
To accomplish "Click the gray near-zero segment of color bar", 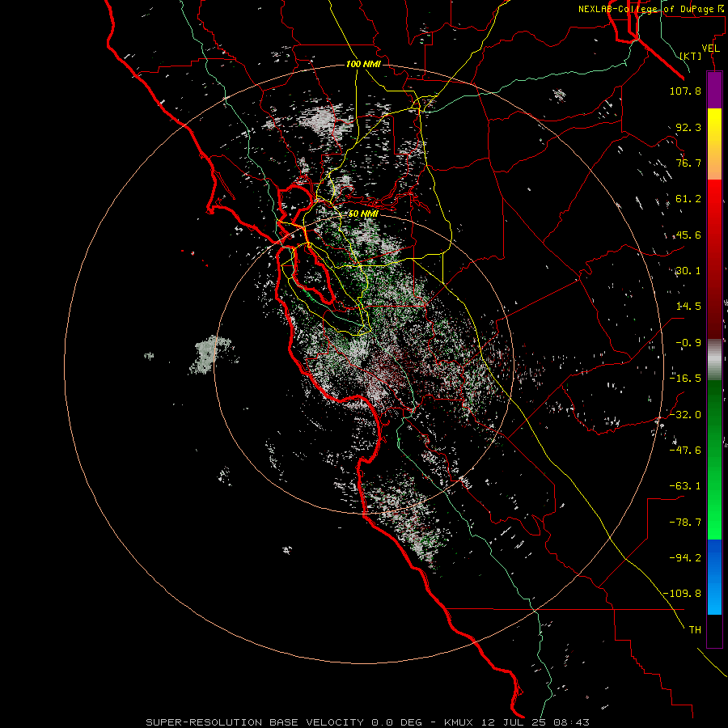I will point(714,360).
